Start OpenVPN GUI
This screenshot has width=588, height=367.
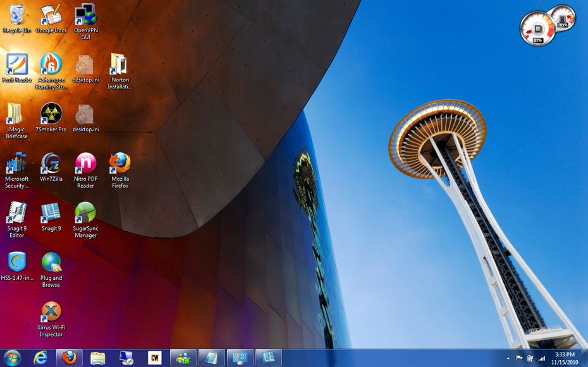click(x=84, y=14)
